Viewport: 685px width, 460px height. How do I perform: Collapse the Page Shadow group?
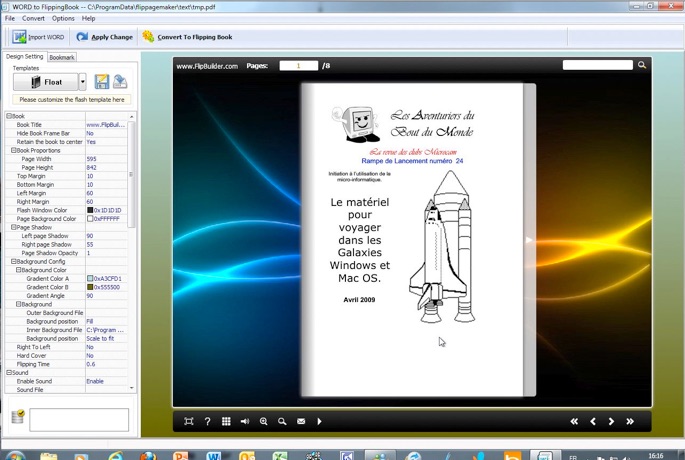tap(14, 227)
